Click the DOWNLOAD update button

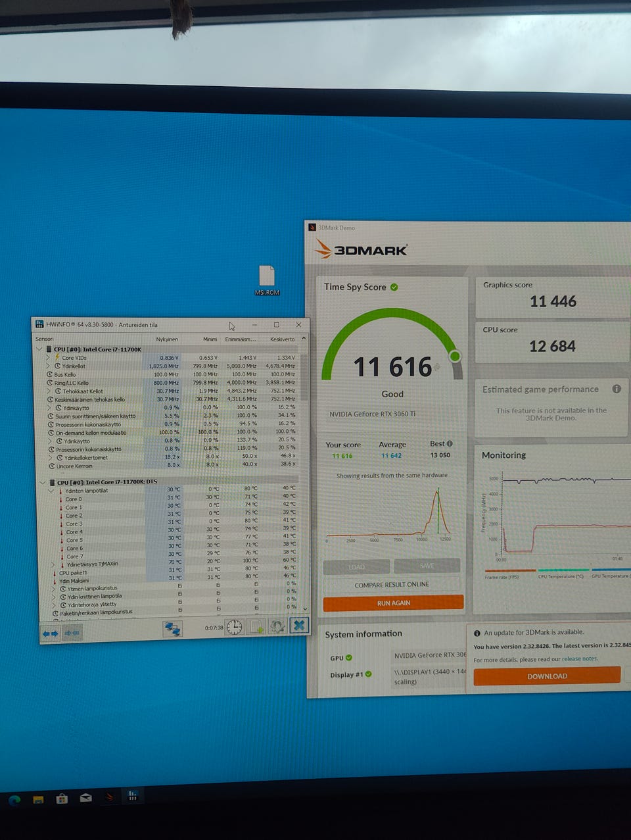point(547,676)
